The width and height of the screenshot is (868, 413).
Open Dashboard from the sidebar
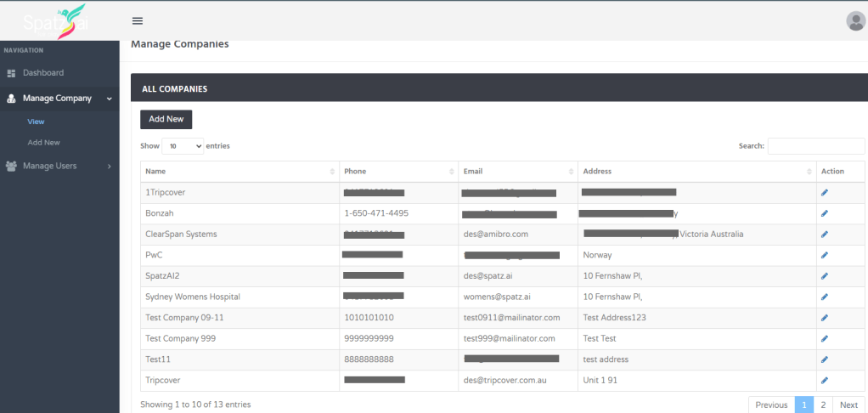click(42, 73)
